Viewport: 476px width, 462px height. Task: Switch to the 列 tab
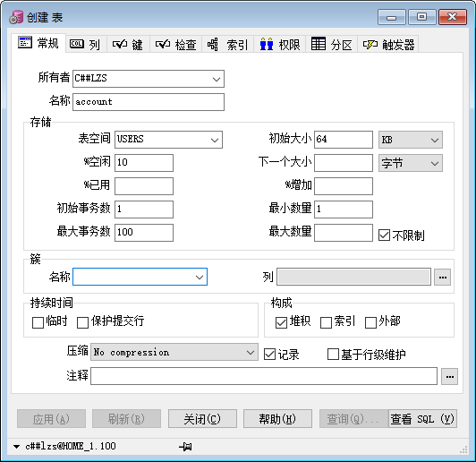pos(86,45)
